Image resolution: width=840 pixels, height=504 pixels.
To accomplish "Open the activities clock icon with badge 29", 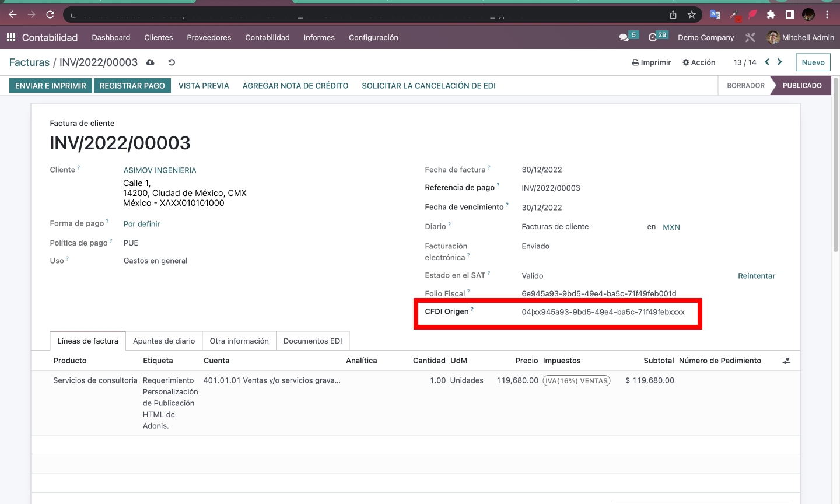I will (653, 37).
